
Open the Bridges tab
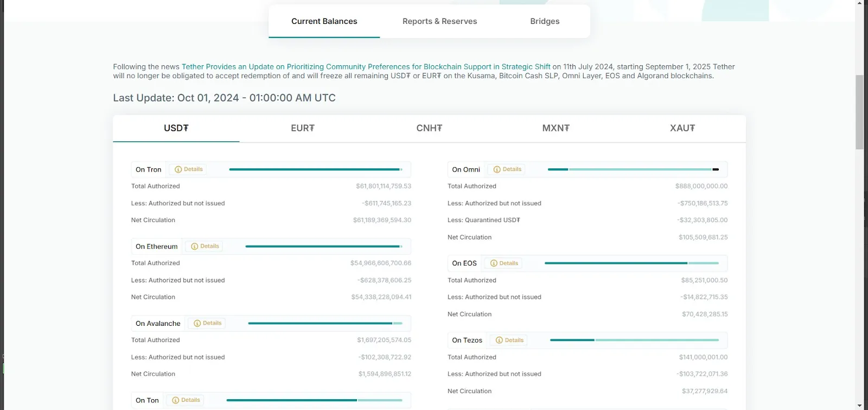[545, 21]
